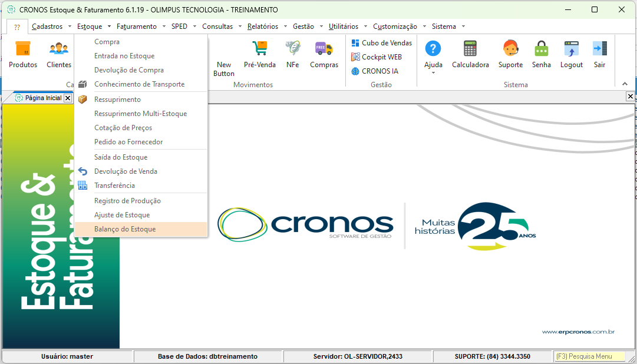Expand the Ajuda dropdown arrow
Screen dimensions: 637x364
point(433,73)
